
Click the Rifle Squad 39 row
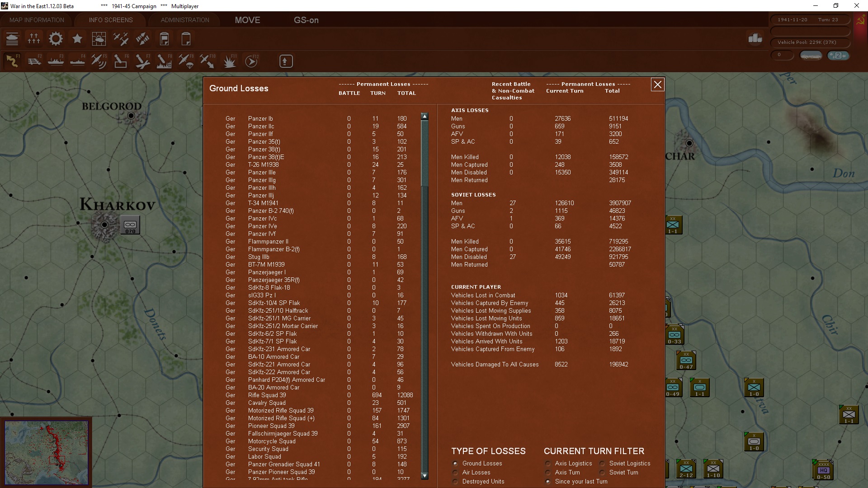pyautogui.click(x=319, y=395)
